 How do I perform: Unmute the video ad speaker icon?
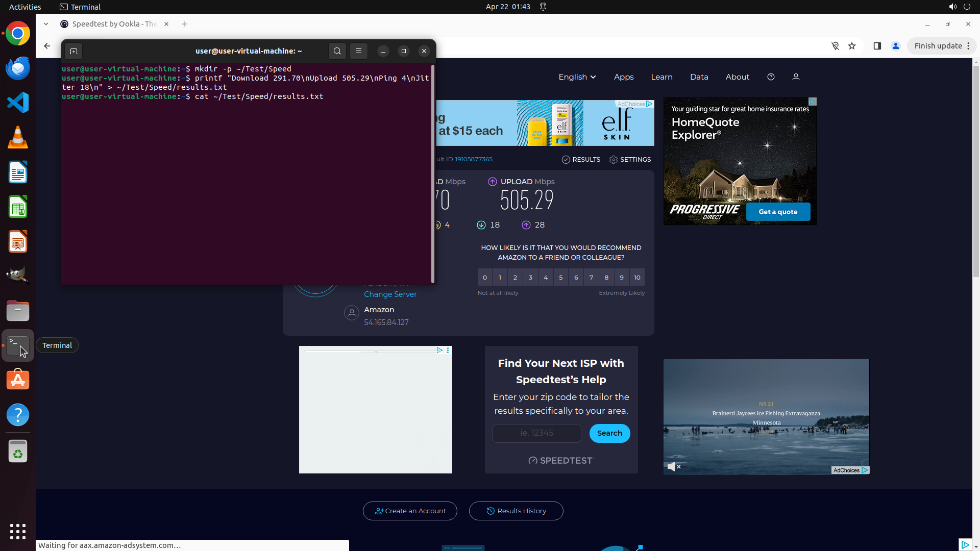(673, 466)
